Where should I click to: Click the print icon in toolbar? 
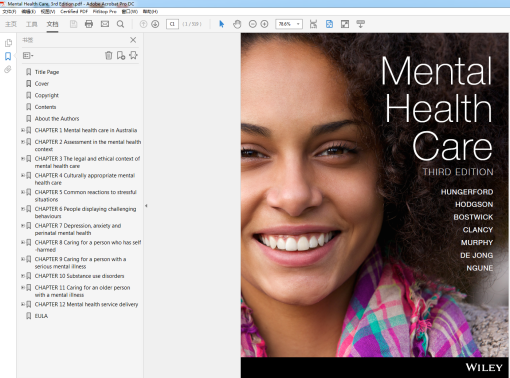pos(89,24)
